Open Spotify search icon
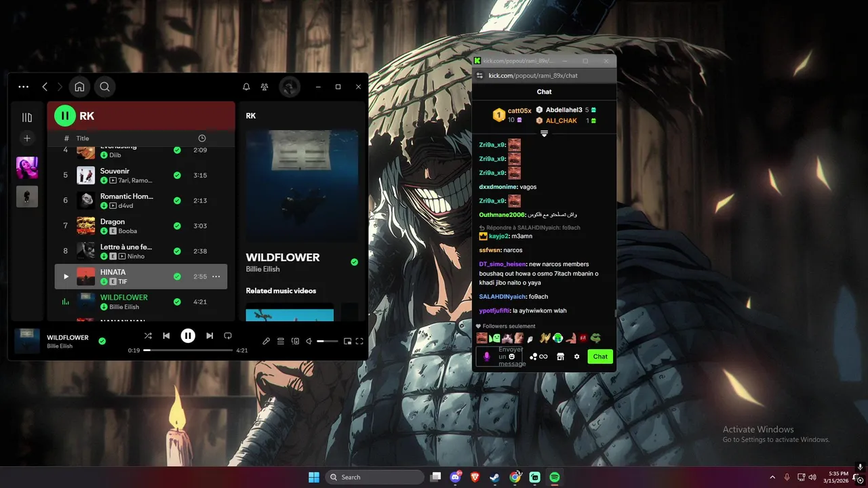868x488 pixels. click(104, 87)
